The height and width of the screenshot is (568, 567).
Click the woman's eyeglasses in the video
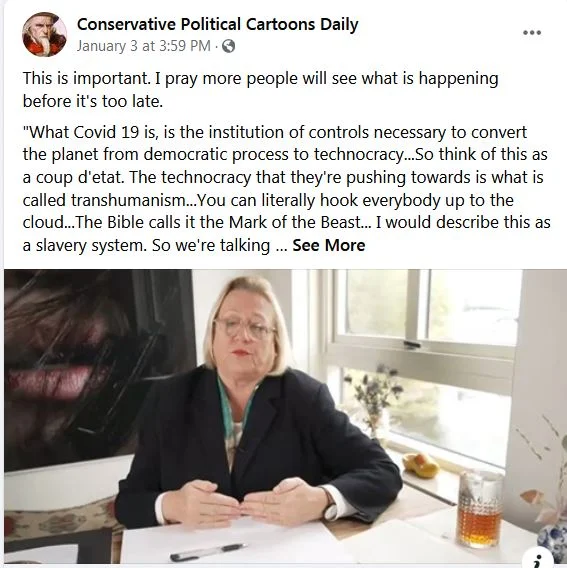[x=245, y=327]
